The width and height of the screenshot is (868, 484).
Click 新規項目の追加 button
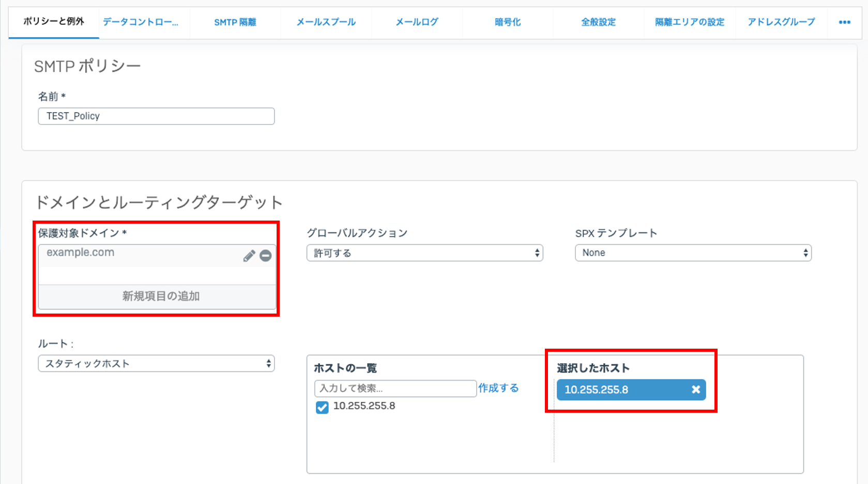click(157, 296)
